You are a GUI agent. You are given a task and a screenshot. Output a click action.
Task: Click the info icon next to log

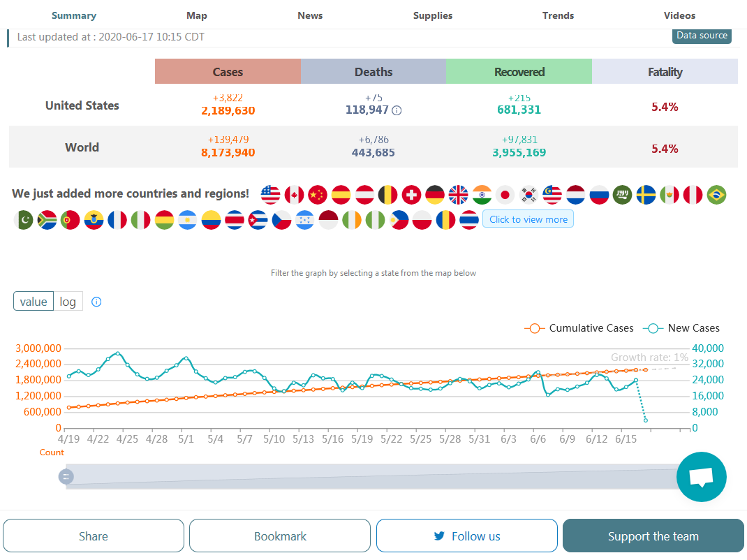[x=97, y=302]
